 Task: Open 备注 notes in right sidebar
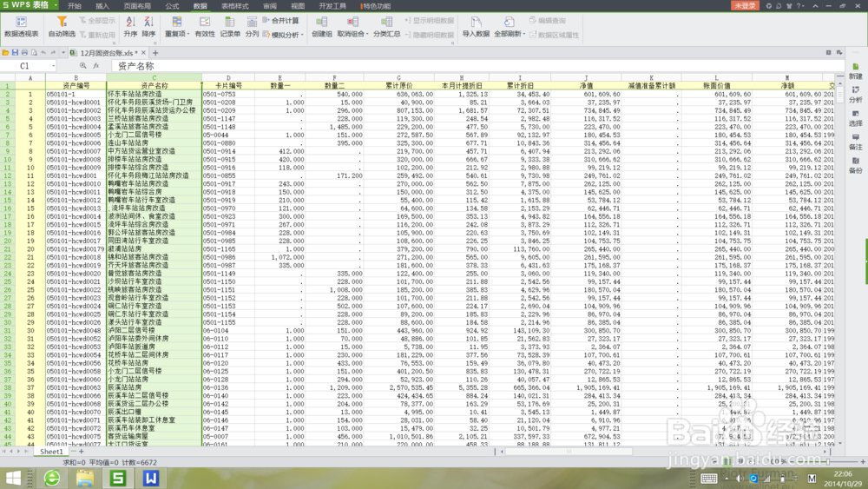click(856, 142)
